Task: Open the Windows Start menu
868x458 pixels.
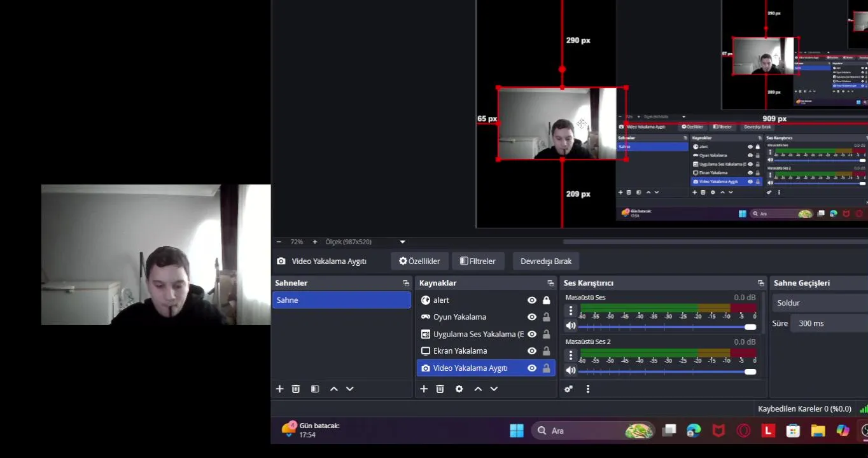Action: [x=517, y=431]
